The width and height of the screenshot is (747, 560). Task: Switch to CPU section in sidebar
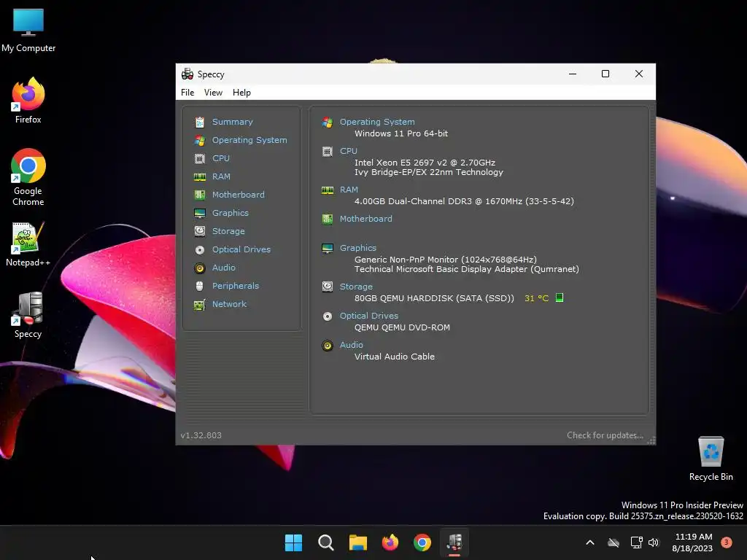click(x=221, y=158)
